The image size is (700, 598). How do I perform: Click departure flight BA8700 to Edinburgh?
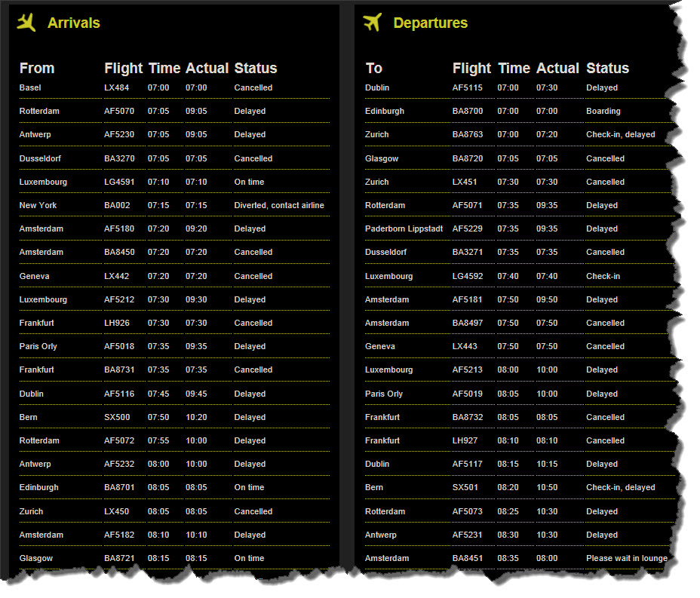[x=468, y=111]
